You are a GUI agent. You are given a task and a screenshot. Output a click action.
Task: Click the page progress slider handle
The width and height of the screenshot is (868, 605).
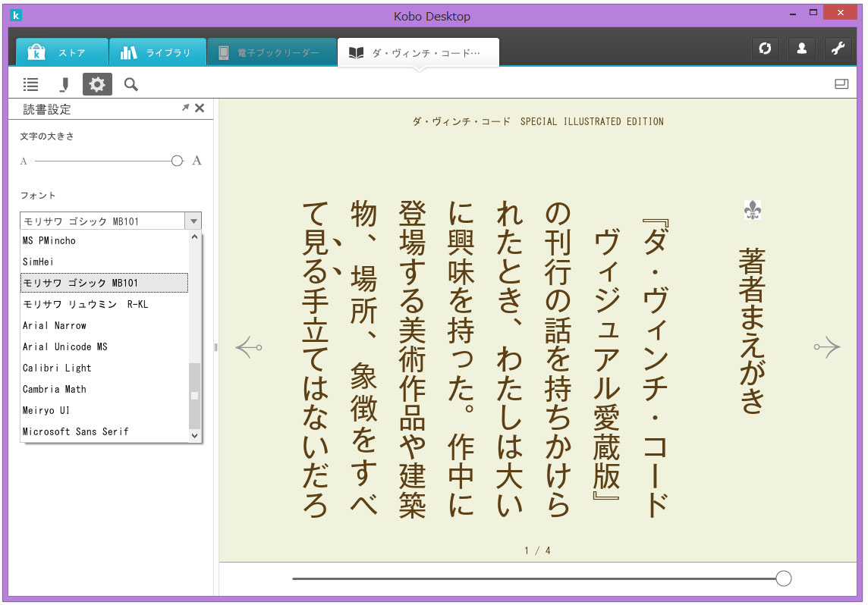tap(783, 578)
